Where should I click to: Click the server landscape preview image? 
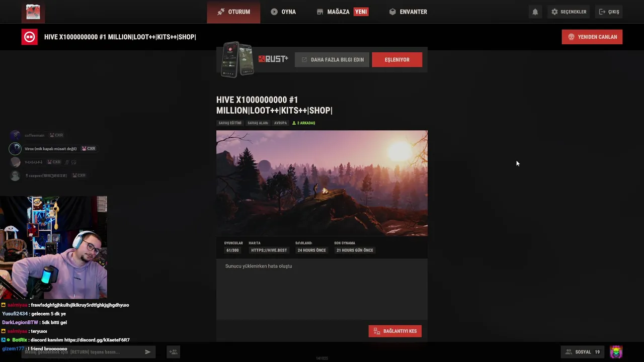coord(322,183)
